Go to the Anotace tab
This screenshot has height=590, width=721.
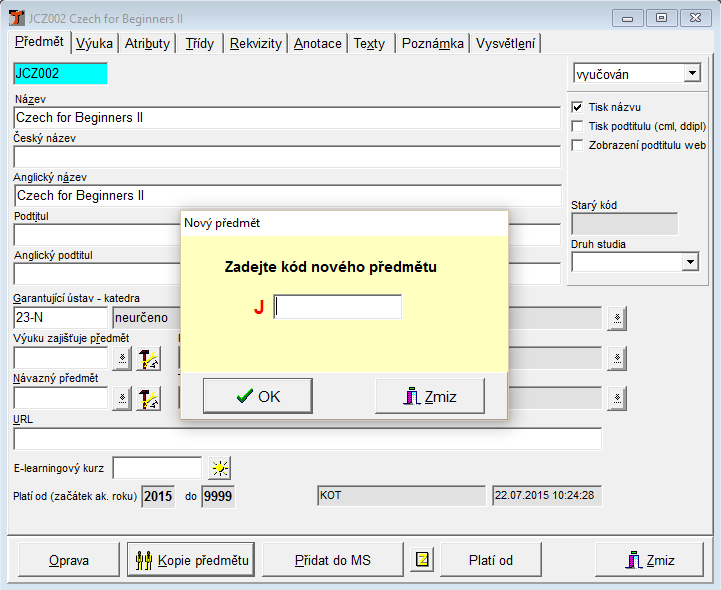pyautogui.click(x=318, y=43)
